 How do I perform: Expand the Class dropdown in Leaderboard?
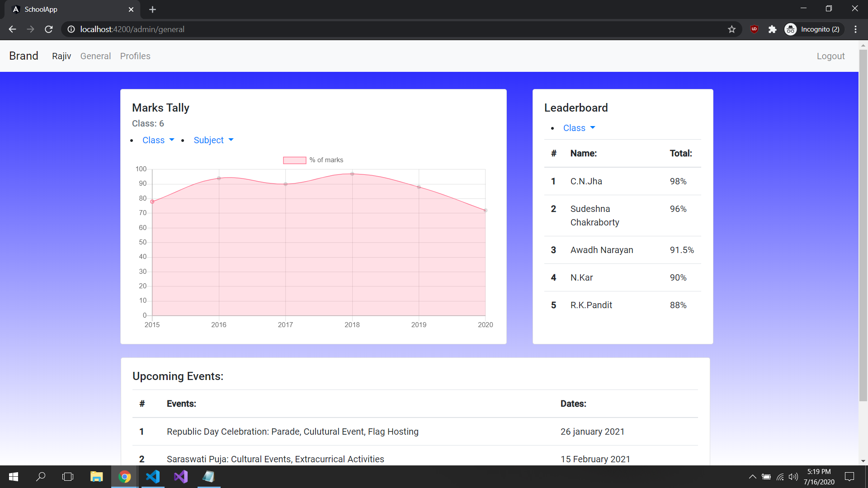578,128
